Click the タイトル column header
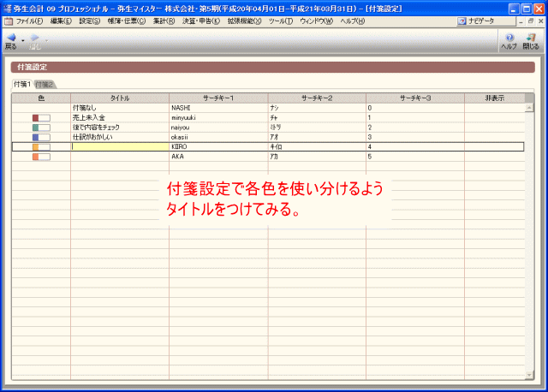Viewport: 548px width, 392px height. (x=120, y=98)
